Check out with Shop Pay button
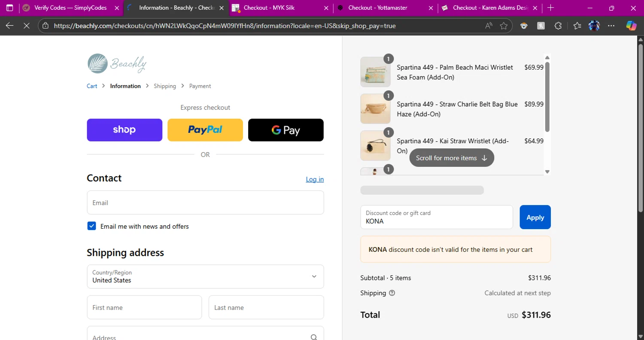This screenshot has height=340, width=644. tap(125, 130)
